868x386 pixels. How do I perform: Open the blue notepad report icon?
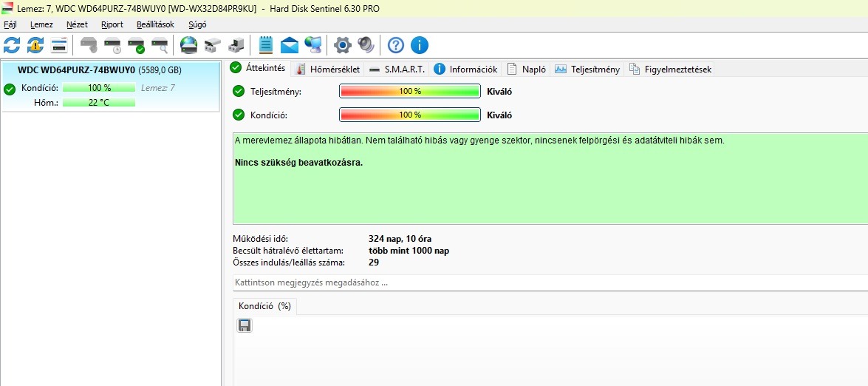point(266,45)
